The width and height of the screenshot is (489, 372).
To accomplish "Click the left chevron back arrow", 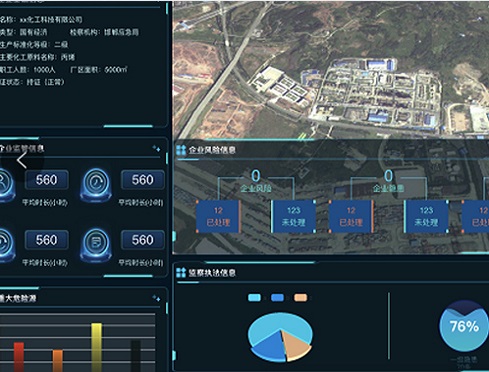I will (22, 160).
